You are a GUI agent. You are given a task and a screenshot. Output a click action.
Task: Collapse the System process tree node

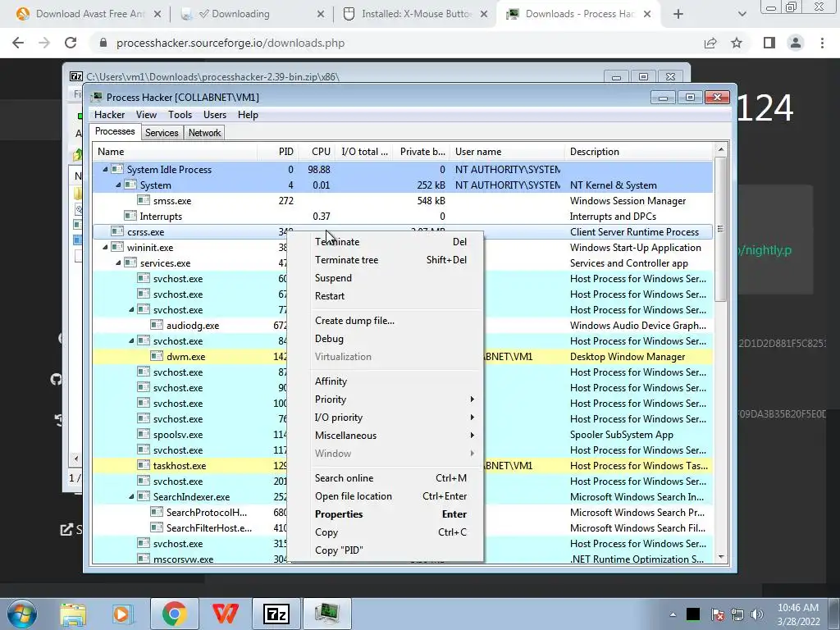tap(118, 185)
